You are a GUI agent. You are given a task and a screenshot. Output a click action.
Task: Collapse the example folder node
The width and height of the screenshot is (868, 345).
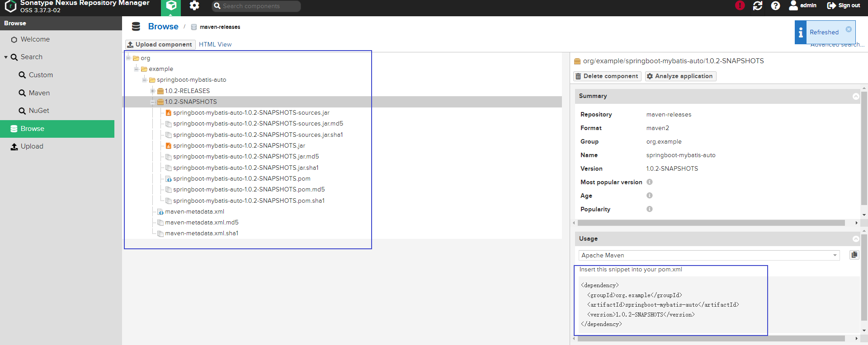tap(137, 69)
